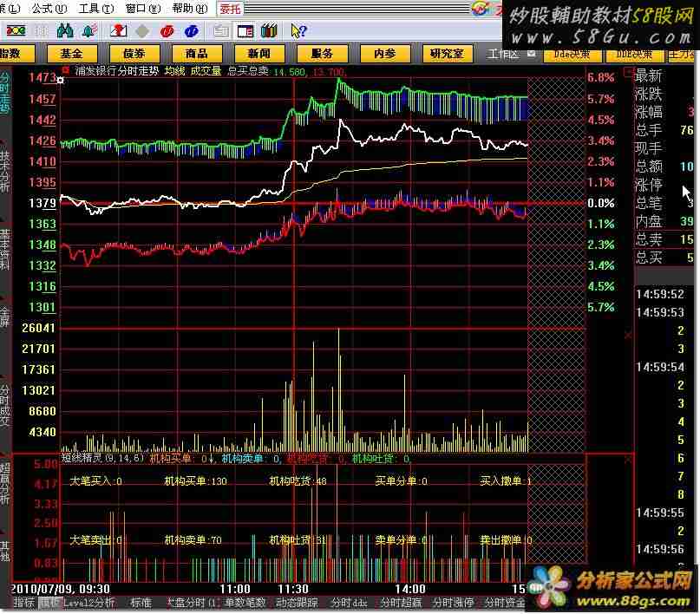The image size is (700, 614).
Task: Click the red box icon beside 最新
Action: point(629,71)
